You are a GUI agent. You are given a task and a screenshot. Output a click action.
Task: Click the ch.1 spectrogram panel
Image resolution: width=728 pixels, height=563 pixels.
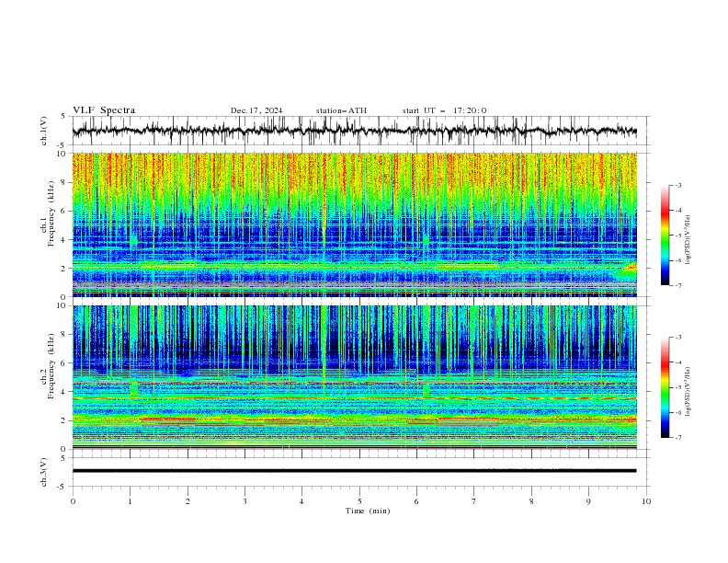coord(355,224)
